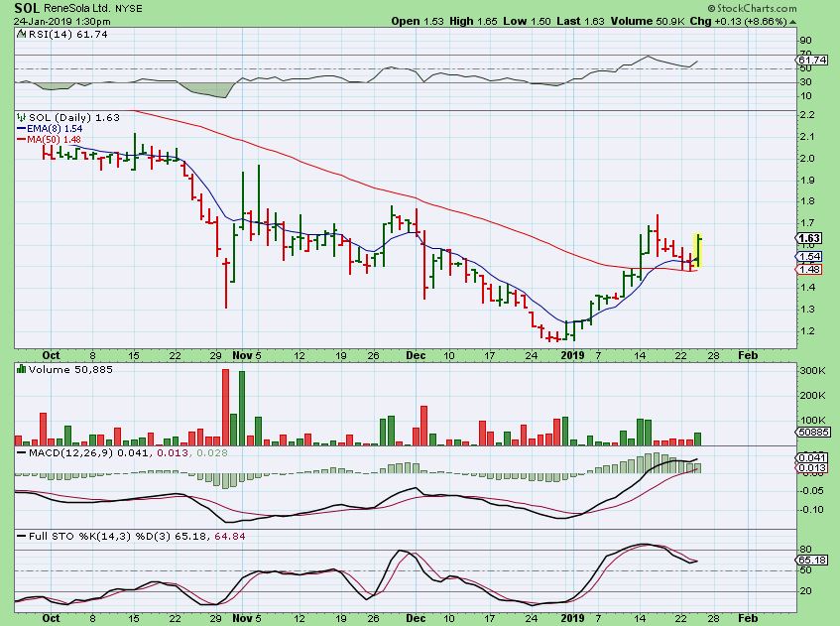Image resolution: width=840 pixels, height=626 pixels.
Task: Click the 0.013 MACD signal value tag
Action: point(811,468)
